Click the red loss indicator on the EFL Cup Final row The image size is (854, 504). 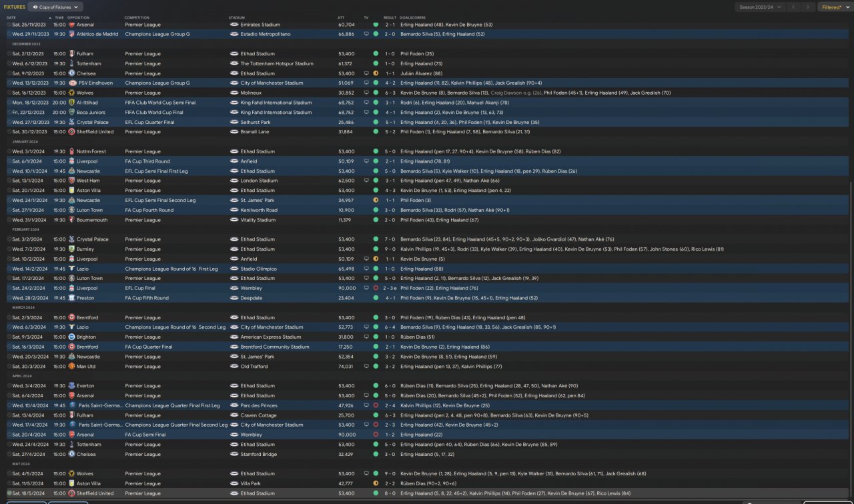(x=376, y=288)
